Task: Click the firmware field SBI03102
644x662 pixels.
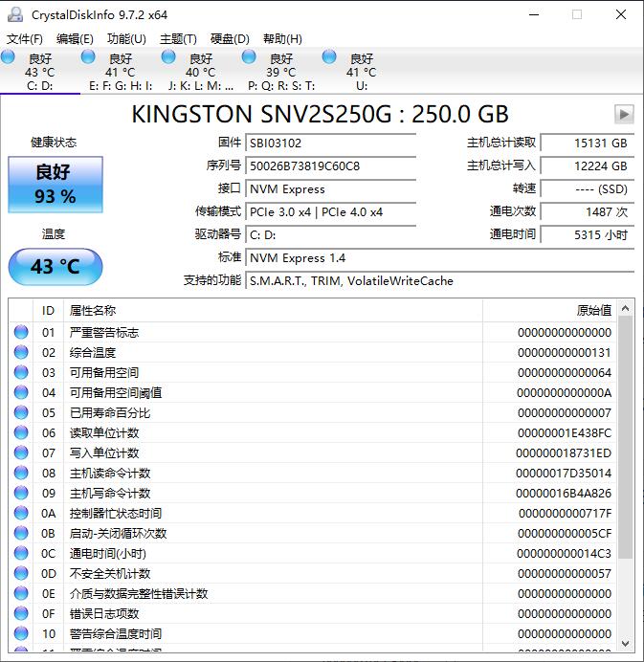Action: (x=331, y=143)
